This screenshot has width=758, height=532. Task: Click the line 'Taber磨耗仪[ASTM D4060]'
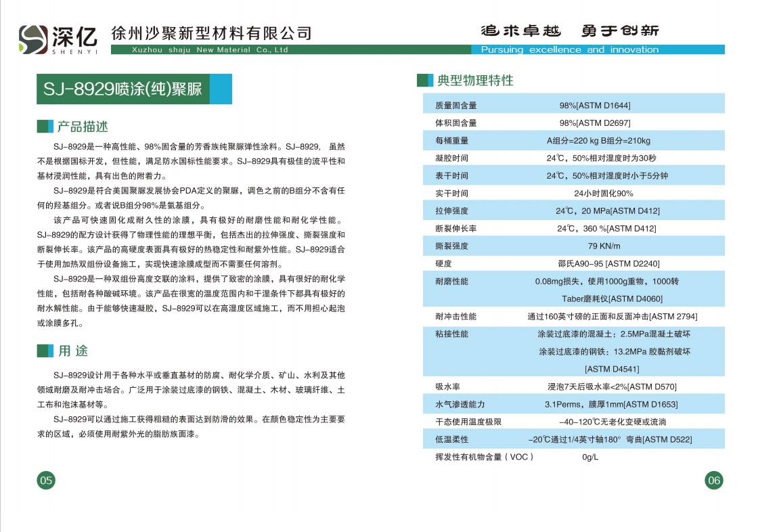pos(612,299)
